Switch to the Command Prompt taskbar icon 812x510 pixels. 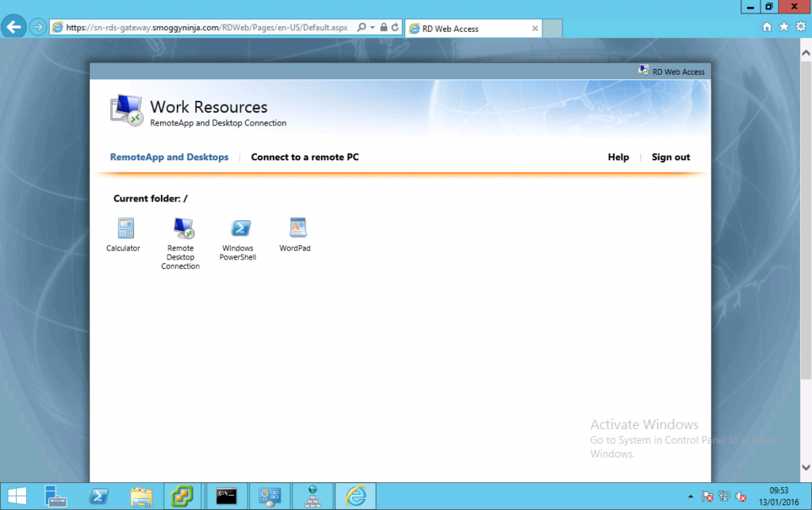226,496
